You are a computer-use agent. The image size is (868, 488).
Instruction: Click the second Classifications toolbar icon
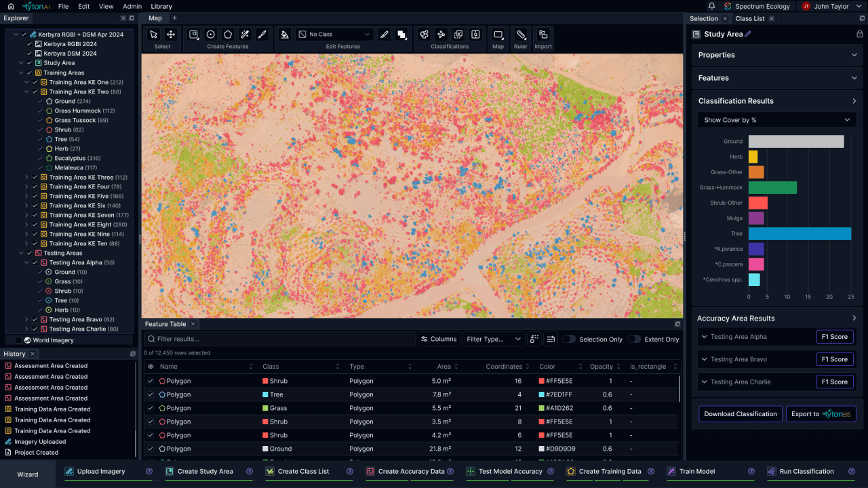(x=441, y=35)
